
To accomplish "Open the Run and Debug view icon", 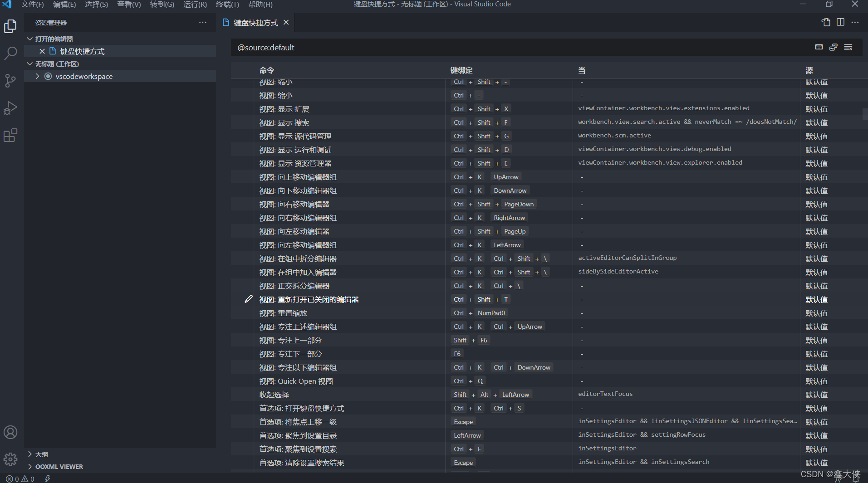I will (x=10, y=108).
